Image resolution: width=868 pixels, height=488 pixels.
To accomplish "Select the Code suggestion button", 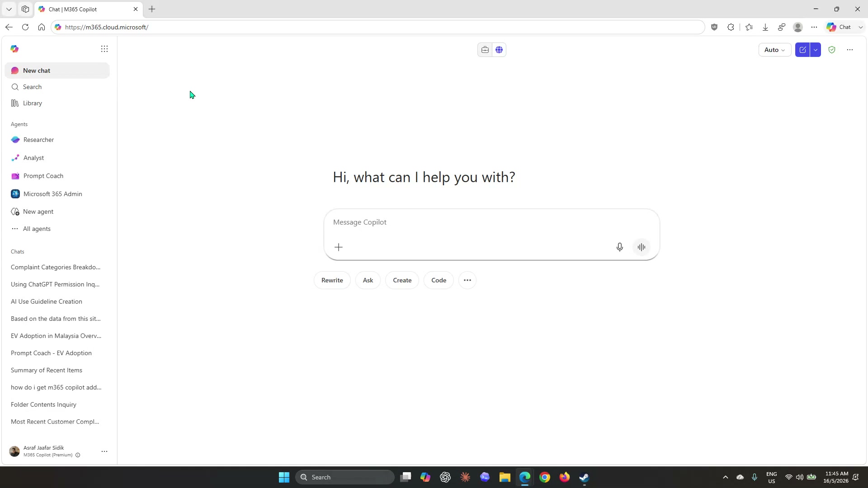I will (x=439, y=280).
